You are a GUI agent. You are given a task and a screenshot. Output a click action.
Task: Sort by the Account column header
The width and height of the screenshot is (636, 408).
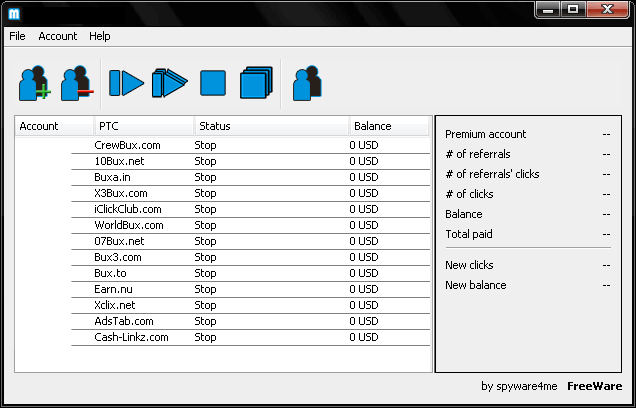coord(54,126)
